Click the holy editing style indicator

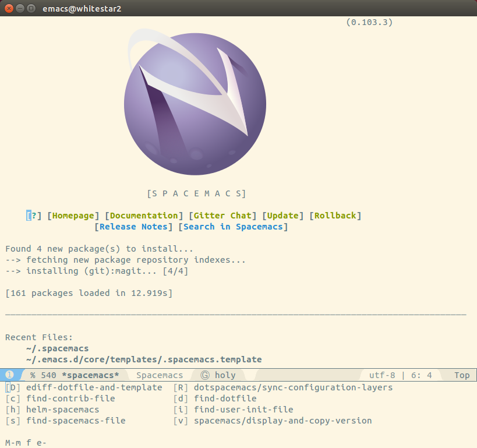coord(225,375)
